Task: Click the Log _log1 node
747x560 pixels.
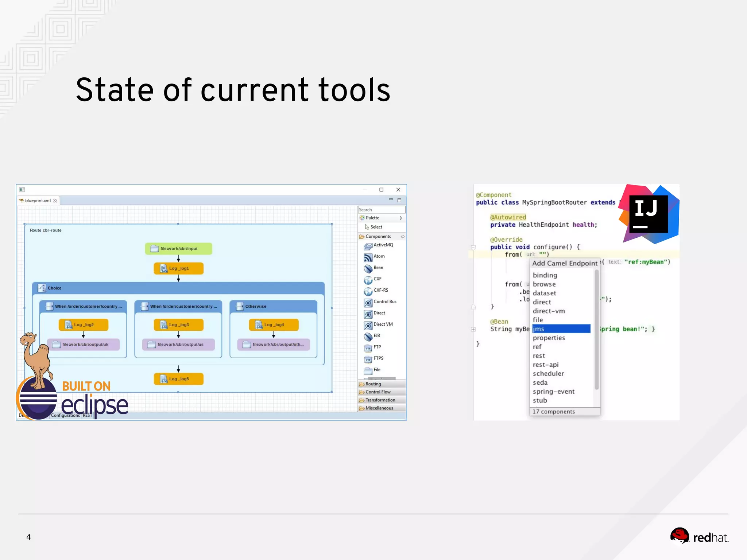Action: pyautogui.click(x=178, y=269)
